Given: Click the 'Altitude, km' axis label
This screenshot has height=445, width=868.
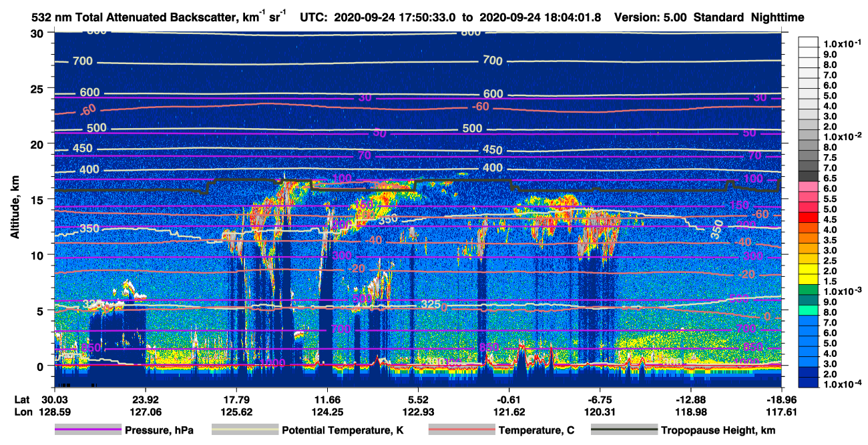Looking at the screenshot, I should click(15, 209).
